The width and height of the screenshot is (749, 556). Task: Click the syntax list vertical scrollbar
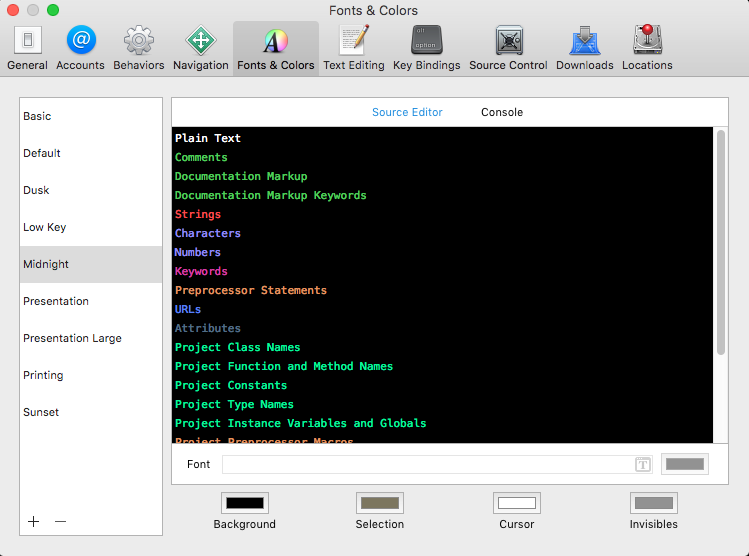pyautogui.click(x=721, y=242)
